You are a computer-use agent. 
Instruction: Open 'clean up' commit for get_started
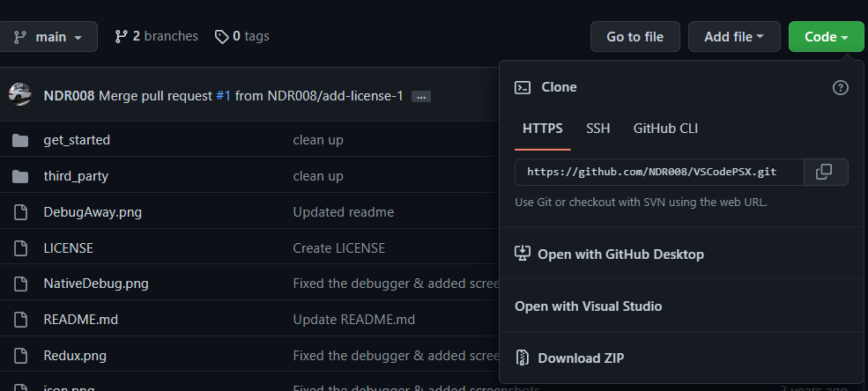pos(318,141)
